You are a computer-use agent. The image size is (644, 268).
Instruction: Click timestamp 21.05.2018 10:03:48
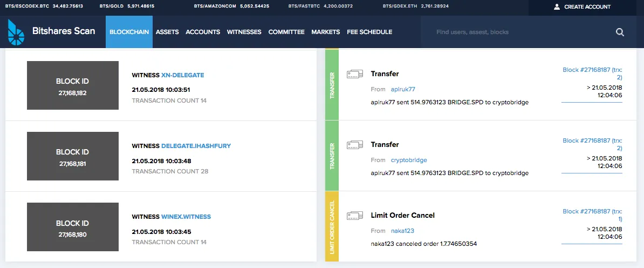click(x=161, y=161)
